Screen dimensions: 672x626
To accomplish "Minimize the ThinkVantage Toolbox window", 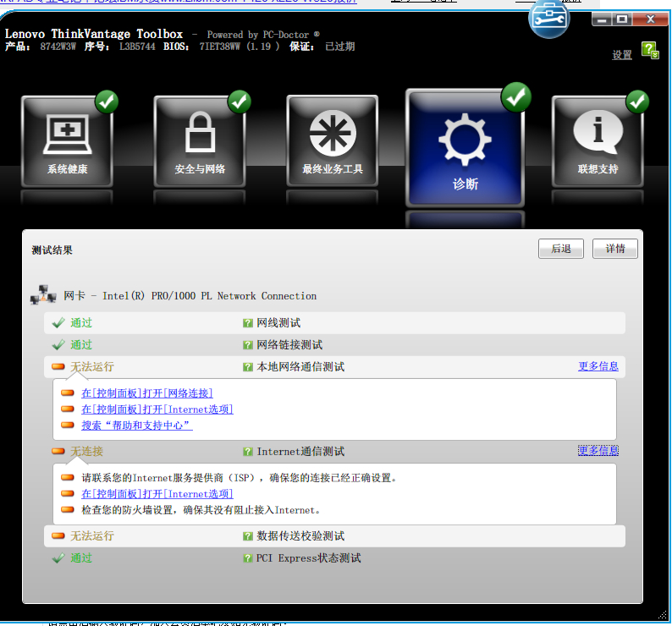I will pyautogui.click(x=602, y=19).
